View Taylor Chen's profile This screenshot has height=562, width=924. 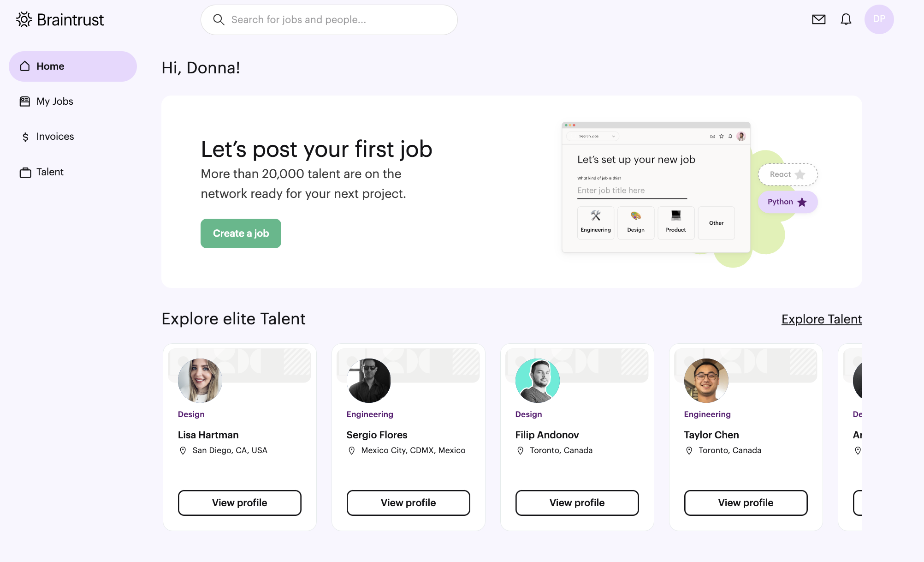click(746, 503)
